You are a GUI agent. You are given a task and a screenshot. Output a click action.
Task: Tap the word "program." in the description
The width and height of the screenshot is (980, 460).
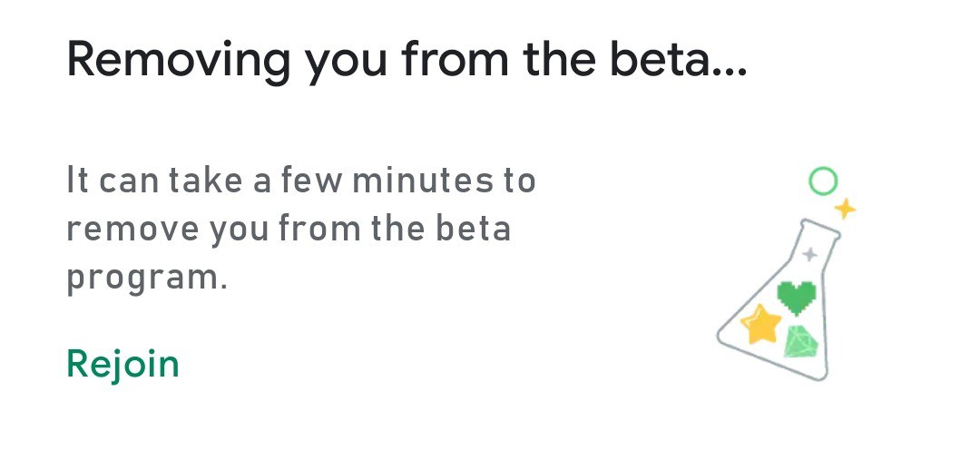click(146, 279)
